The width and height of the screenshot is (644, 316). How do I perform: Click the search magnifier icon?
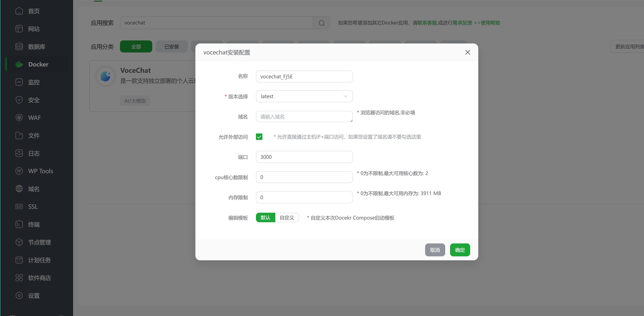pos(321,23)
